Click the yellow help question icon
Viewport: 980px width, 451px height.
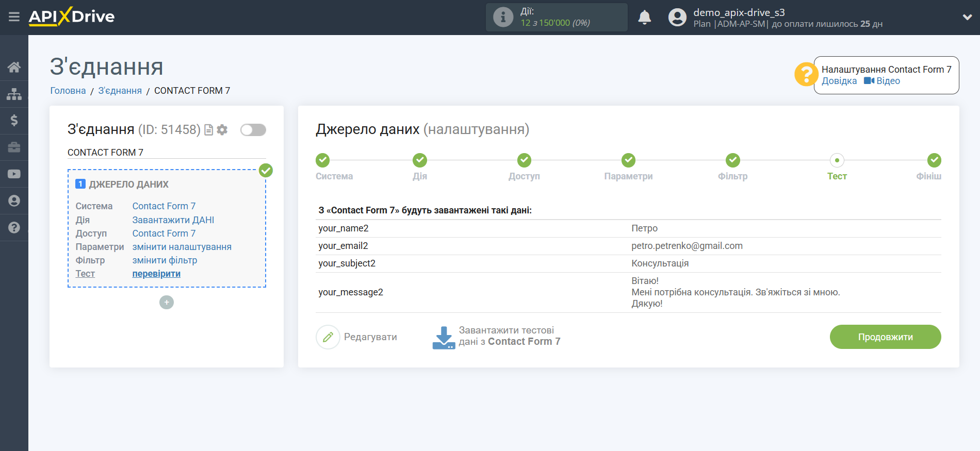(x=806, y=75)
